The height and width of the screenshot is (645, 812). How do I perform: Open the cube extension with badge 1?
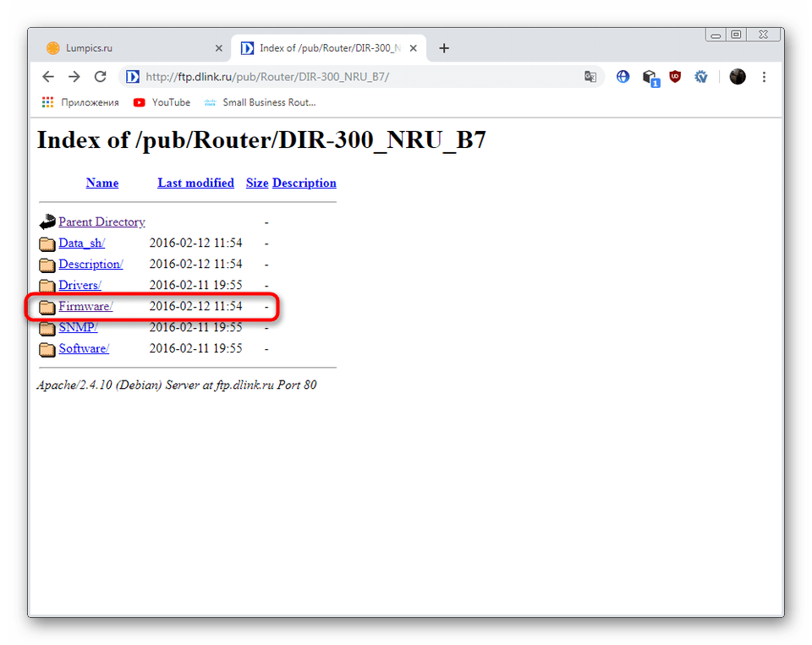[650, 78]
